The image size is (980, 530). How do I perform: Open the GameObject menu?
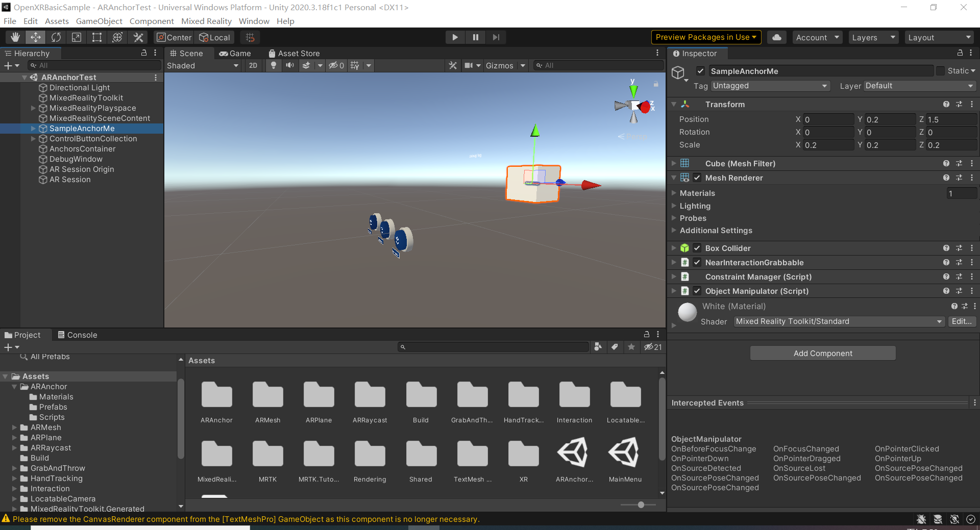tap(99, 21)
